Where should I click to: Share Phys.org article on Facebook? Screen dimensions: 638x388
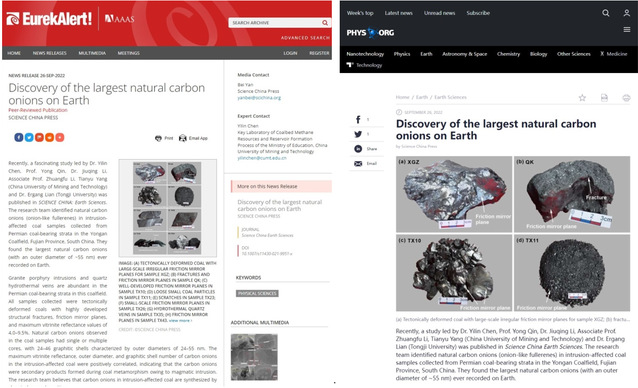click(x=358, y=120)
